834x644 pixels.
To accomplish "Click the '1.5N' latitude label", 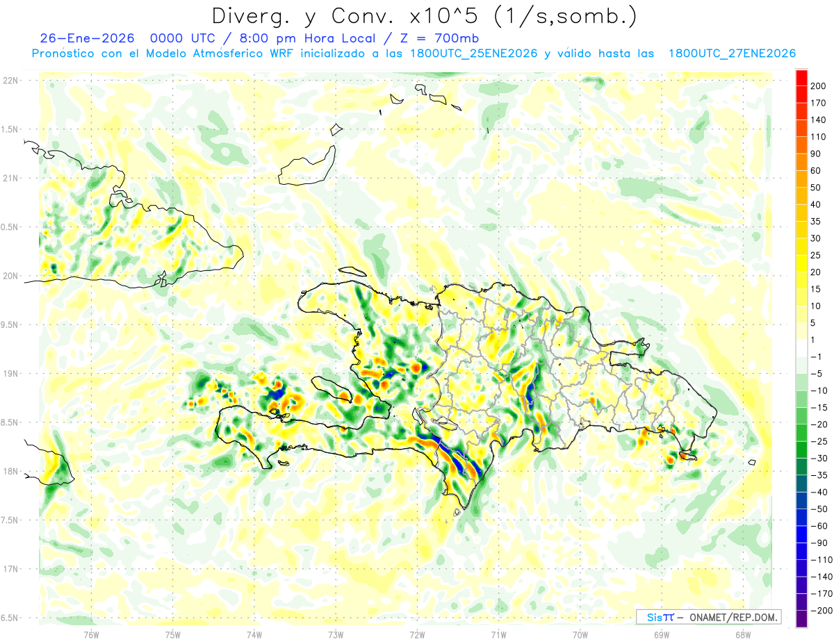I will tap(10, 129).
